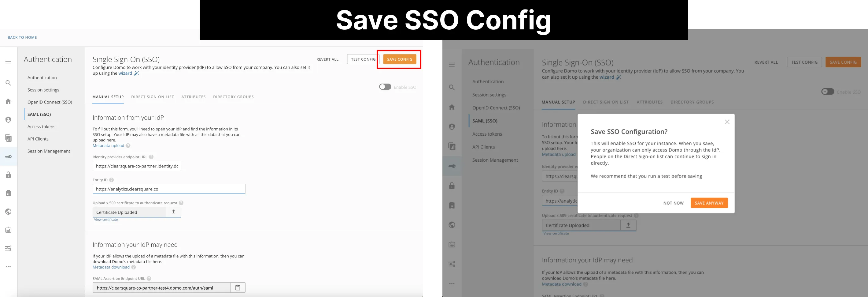Select SAML (SSO) in left screenshot menu
This screenshot has width=868, height=297.
[x=39, y=115]
